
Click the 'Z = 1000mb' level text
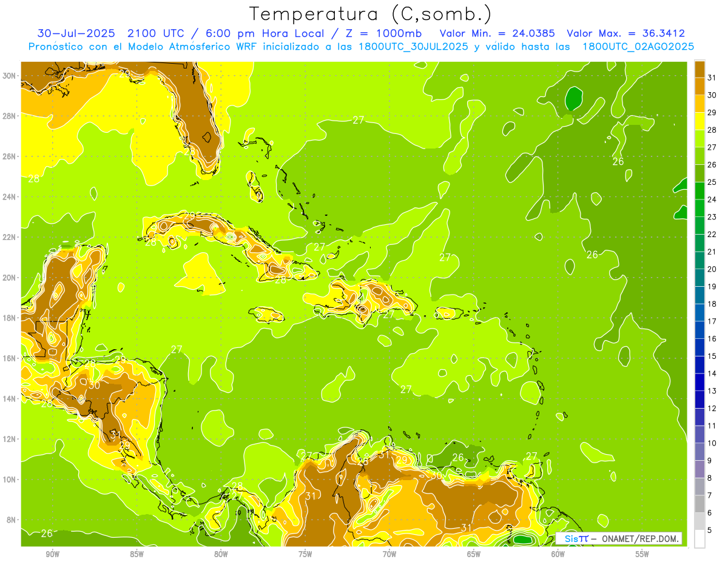pos(383,33)
